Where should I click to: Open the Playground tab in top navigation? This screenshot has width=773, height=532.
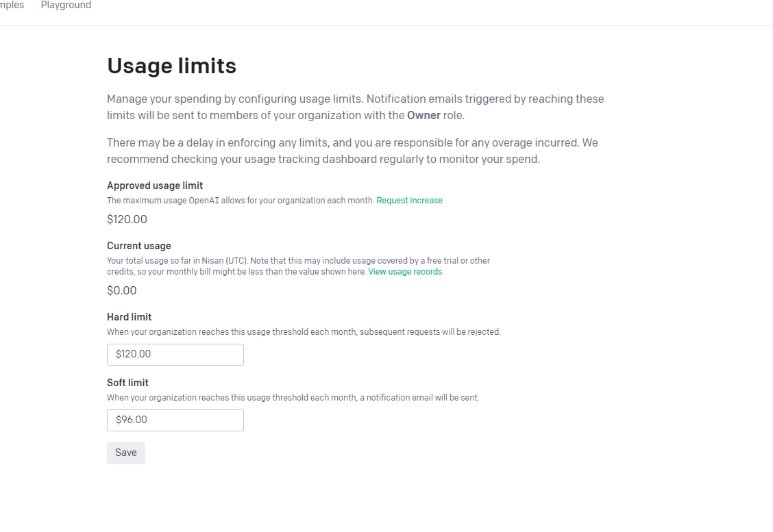(x=66, y=5)
